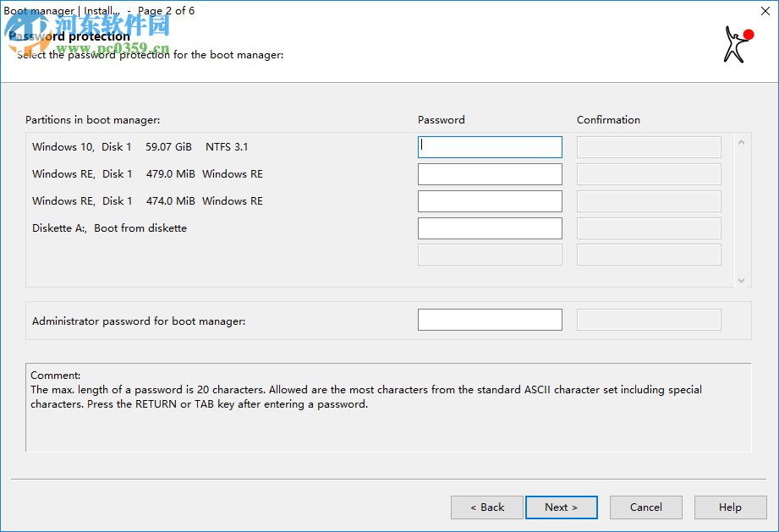Click the Next button
Viewport: 779px width, 532px height.
coord(561,507)
